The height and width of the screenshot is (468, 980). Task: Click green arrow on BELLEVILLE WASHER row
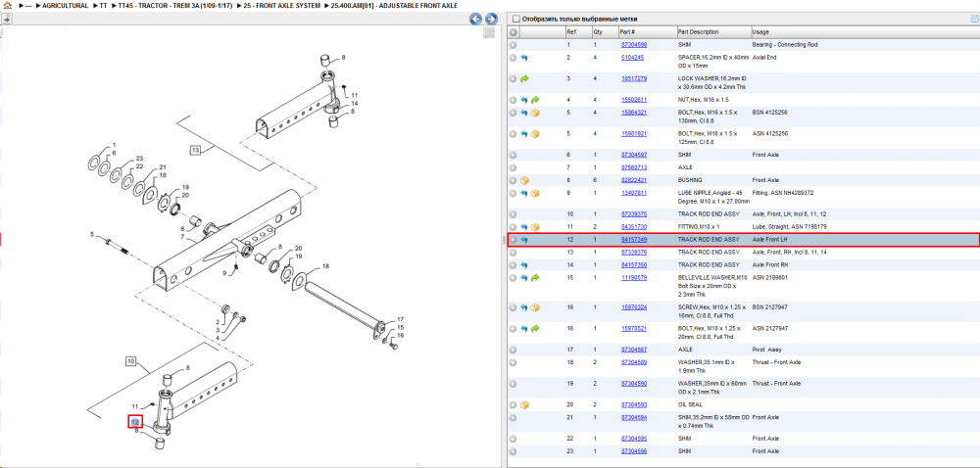[x=535, y=278]
